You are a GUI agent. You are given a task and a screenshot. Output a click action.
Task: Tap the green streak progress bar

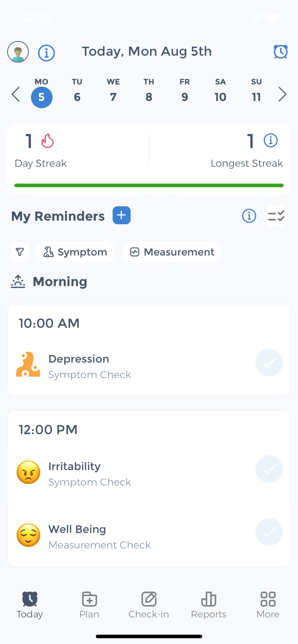[x=149, y=185]
